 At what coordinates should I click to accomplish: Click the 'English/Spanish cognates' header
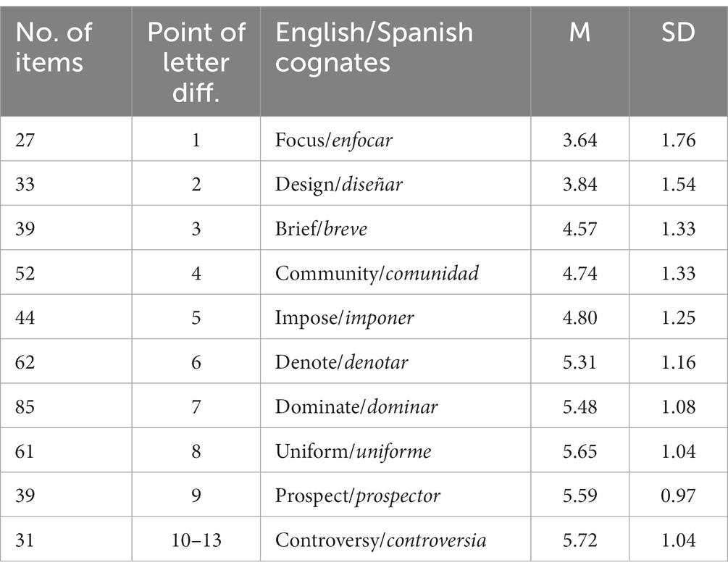pyautogui.click(x=374, y=47)
